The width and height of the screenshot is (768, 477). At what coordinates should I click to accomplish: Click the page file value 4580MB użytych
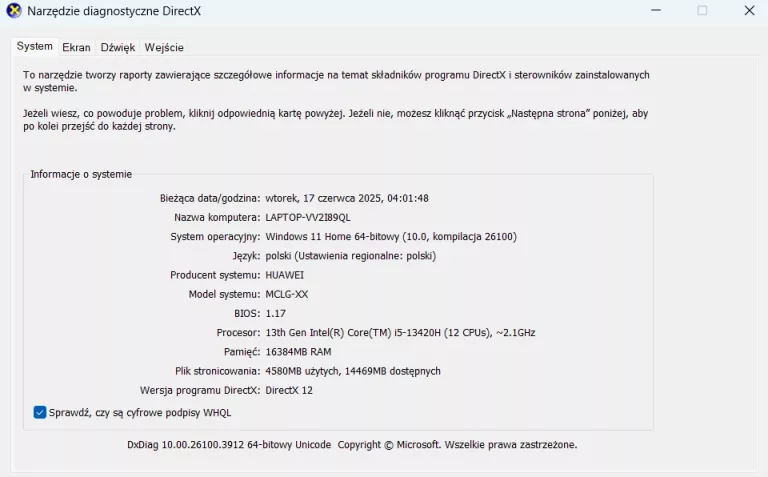click(353, 371)
